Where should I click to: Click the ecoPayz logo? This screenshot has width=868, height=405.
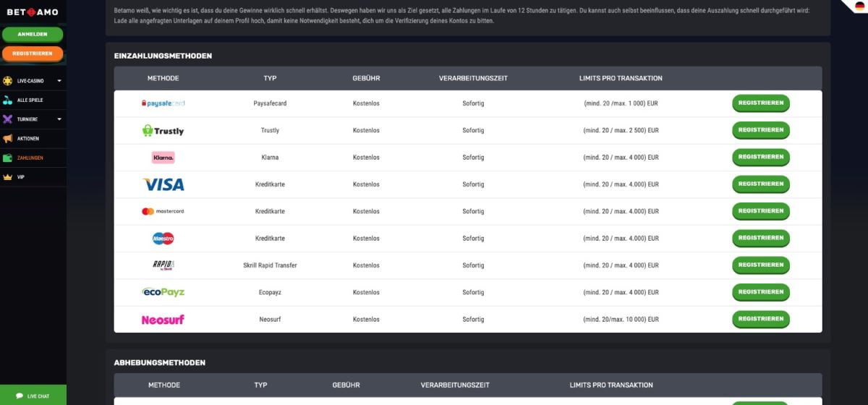[x=163, y=292]
